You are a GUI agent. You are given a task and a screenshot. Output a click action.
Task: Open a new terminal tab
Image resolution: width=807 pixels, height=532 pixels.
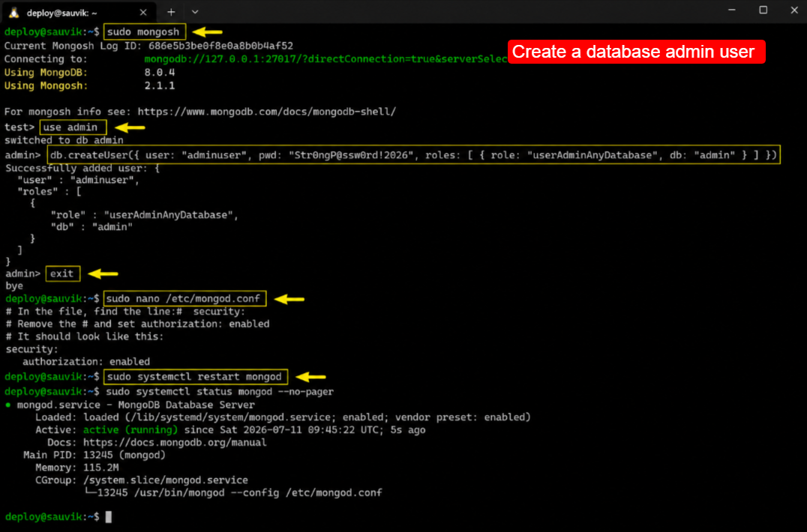[x=171, y=12]
